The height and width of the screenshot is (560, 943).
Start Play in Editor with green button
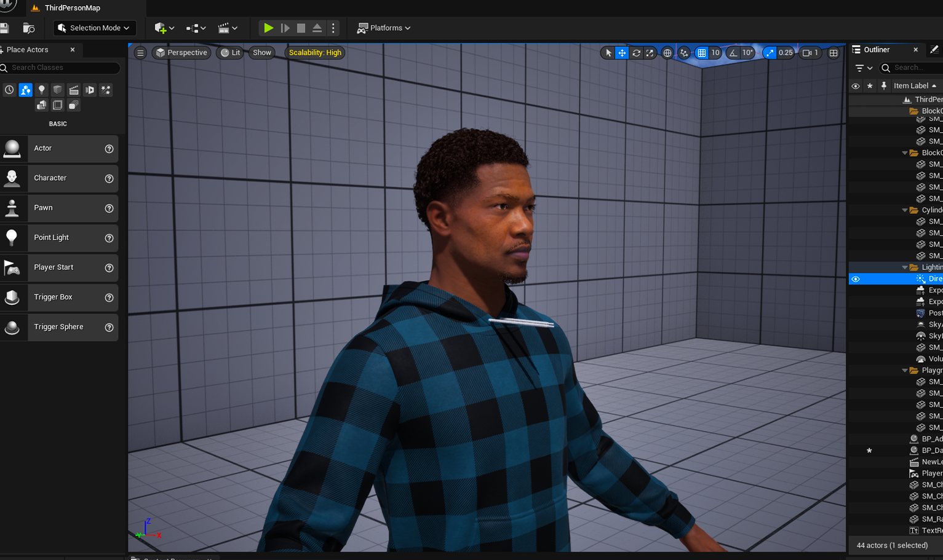268,28
